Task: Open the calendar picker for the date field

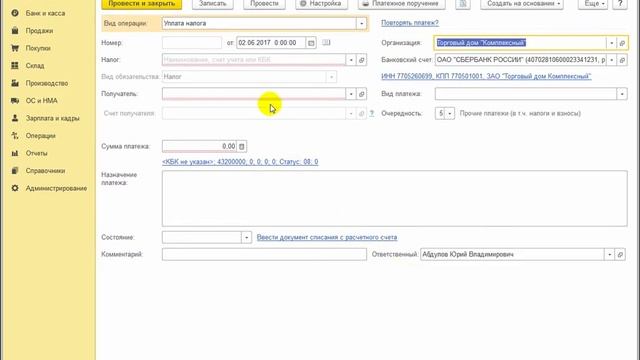Action: click(x=311, y=43)
